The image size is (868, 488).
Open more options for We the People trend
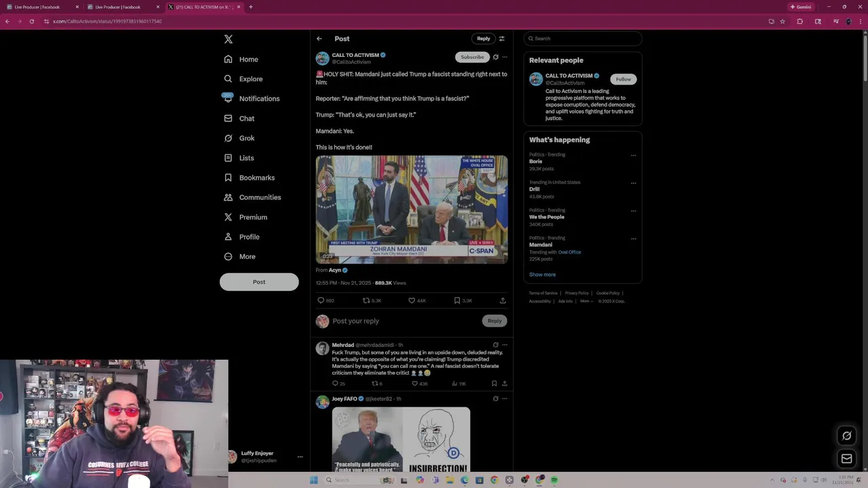pyautogui.click(x=633, y=211)
